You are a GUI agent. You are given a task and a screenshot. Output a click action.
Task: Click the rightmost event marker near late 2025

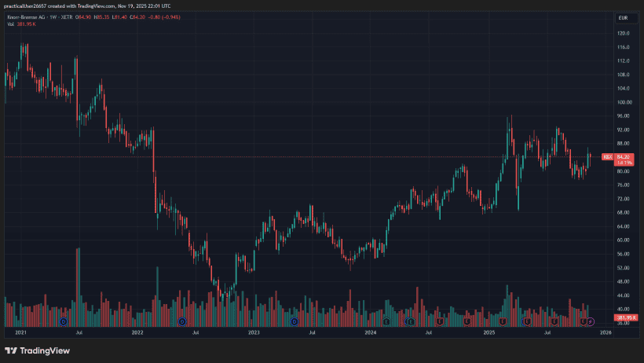click(x=591, y=321)
